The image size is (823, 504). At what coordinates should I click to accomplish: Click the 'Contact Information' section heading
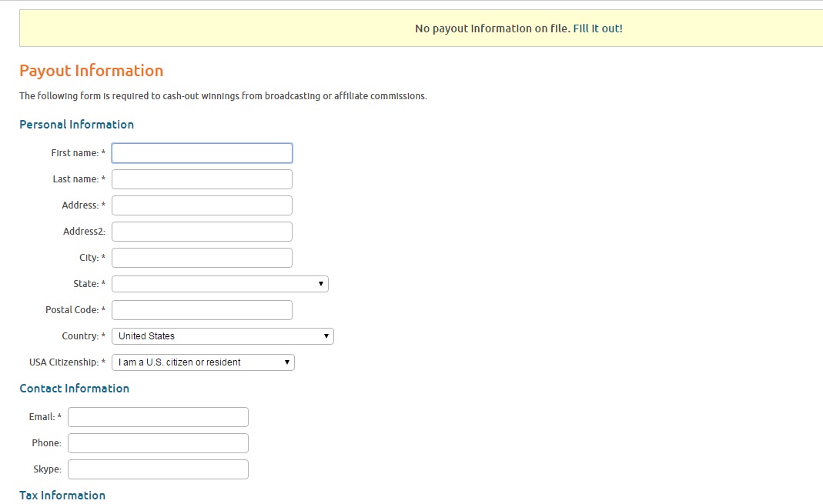click(x=74, y=389)
